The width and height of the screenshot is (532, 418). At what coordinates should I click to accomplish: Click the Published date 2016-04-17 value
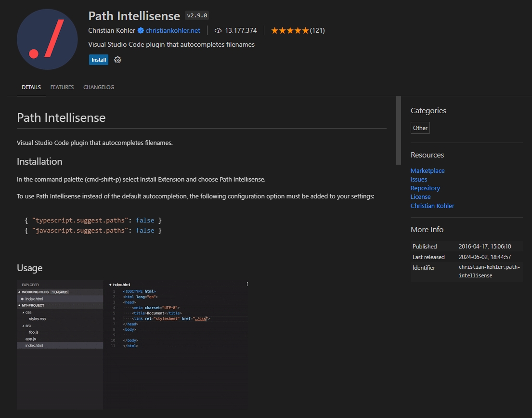point(485,247)
